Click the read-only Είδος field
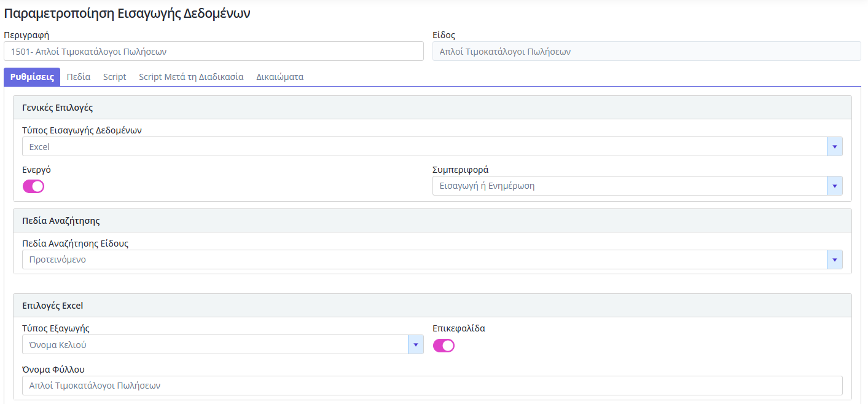 point(646,52)
